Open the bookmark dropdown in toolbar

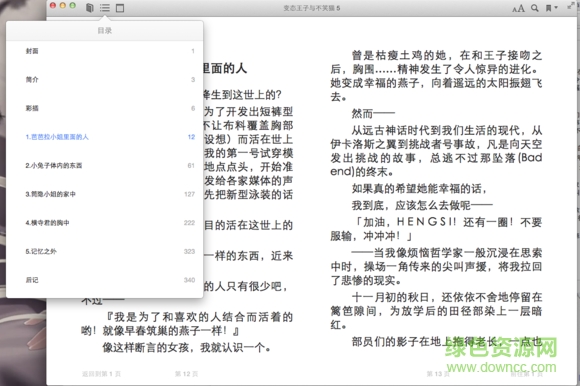(551, 8)
